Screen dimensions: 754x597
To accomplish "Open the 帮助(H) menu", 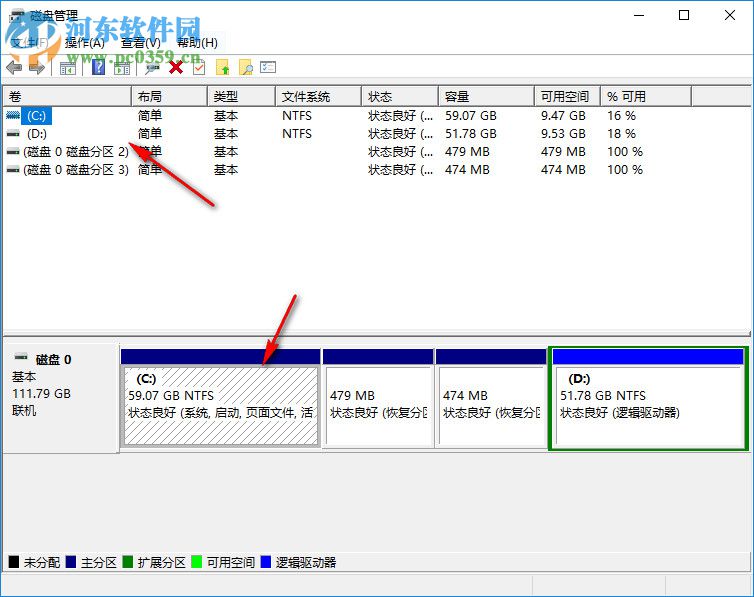I will coord(197,43).
